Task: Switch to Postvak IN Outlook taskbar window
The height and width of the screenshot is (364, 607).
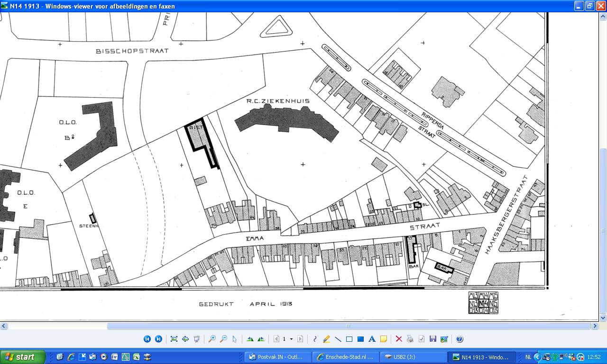Action: click(x=278, y=357)
